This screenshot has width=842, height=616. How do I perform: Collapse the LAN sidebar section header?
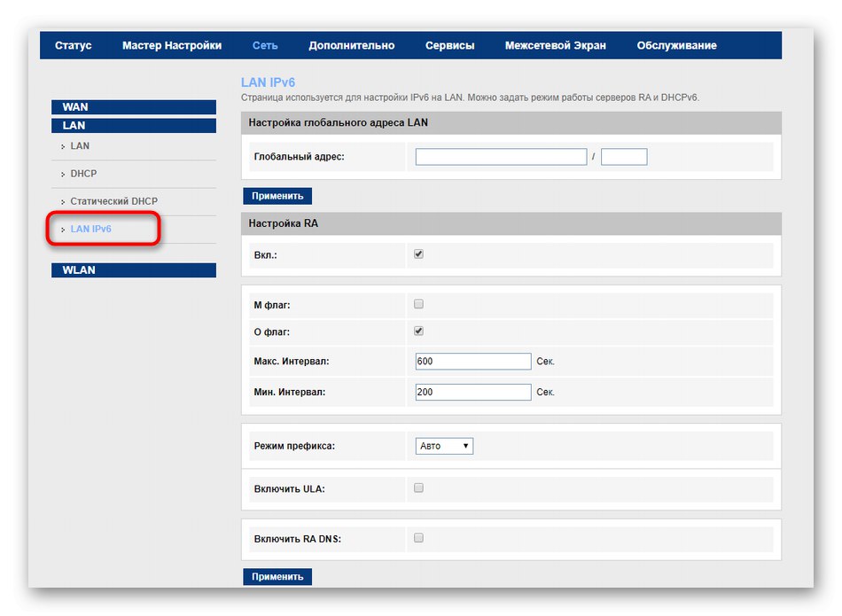(x=134, y=126)
